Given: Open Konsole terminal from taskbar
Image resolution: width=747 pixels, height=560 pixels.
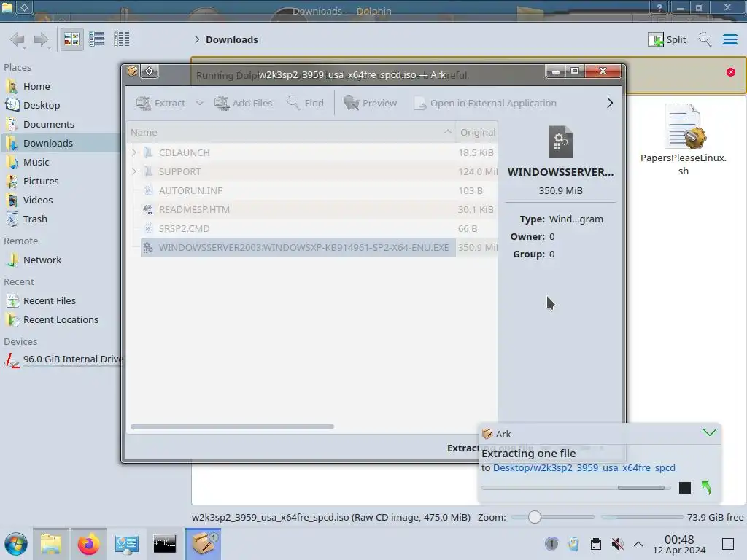Looking at the screenshot, I should coord(164,544).
